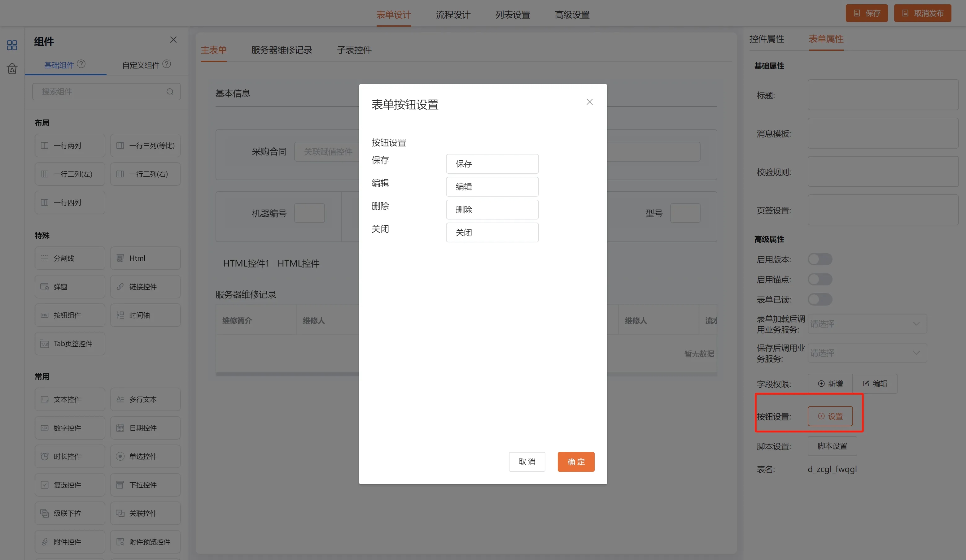The width and height of the screenshot is (966, 560).
Task: Close the 组件 panel with X icon
Action: pos(173,40)
